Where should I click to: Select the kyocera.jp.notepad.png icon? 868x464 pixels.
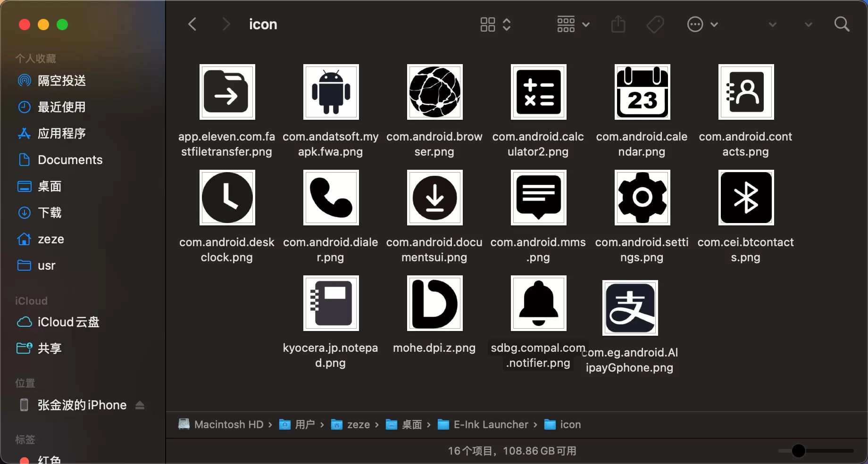pos(331,303)
